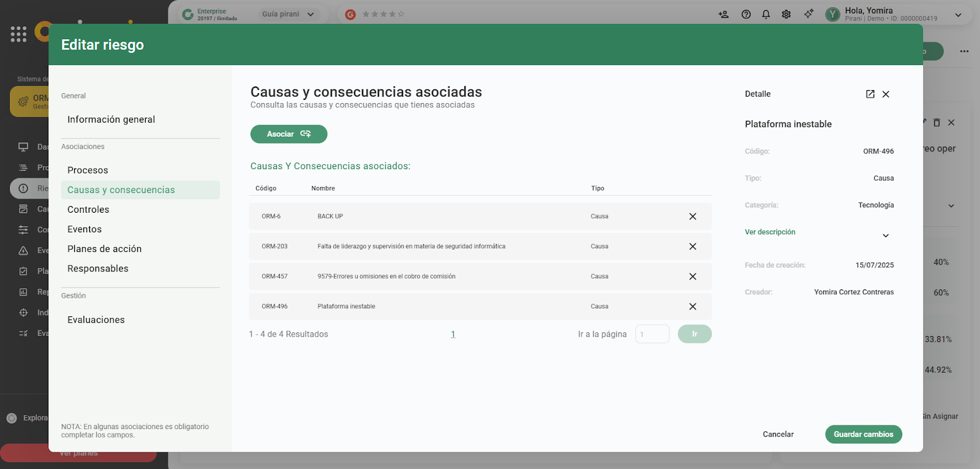
Task: Click the indicators target icon in sidebar
Action: (23, 313)
